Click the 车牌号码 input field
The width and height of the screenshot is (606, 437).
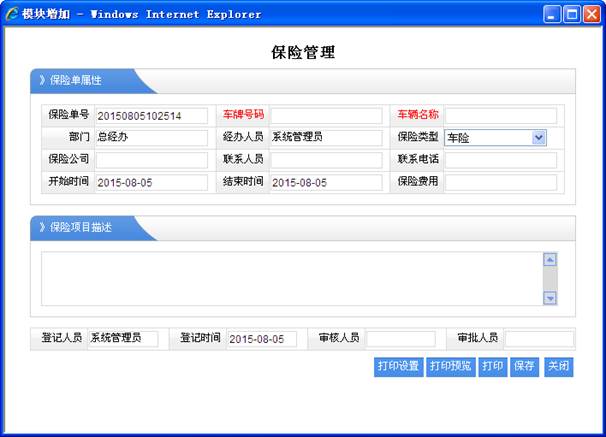326,116
